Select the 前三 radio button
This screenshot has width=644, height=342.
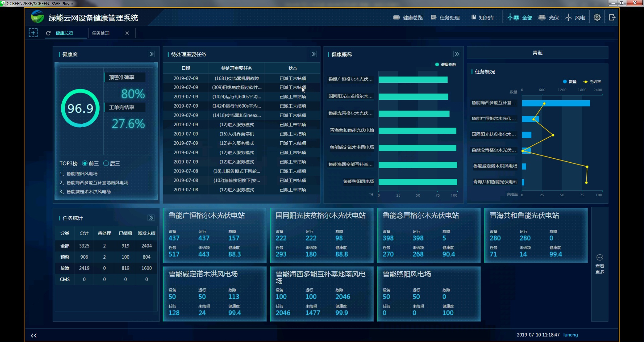pyautogui.click(x=85, y=163)
